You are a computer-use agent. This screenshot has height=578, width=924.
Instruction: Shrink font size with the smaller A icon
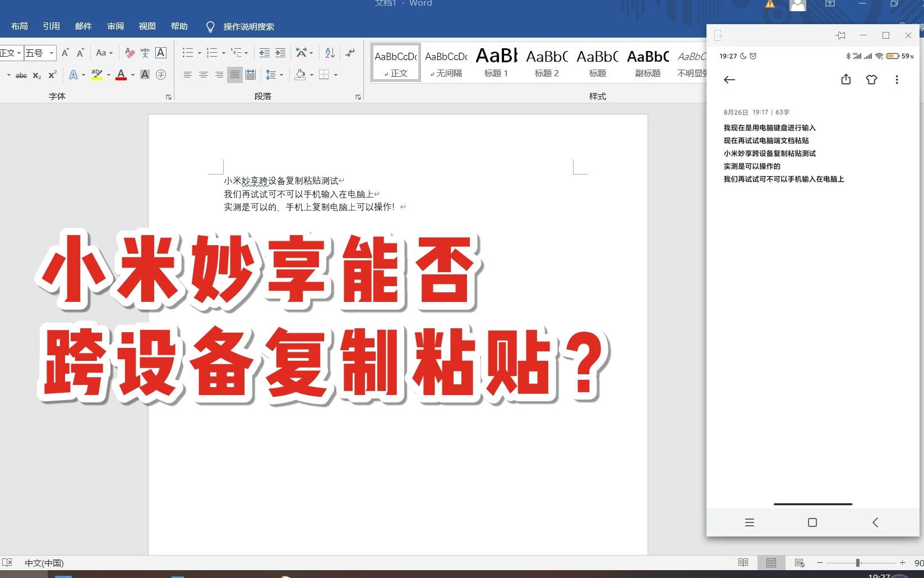80,53
